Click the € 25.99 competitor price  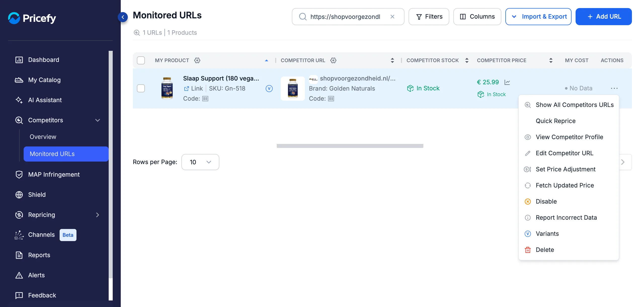tap(488, 82)
